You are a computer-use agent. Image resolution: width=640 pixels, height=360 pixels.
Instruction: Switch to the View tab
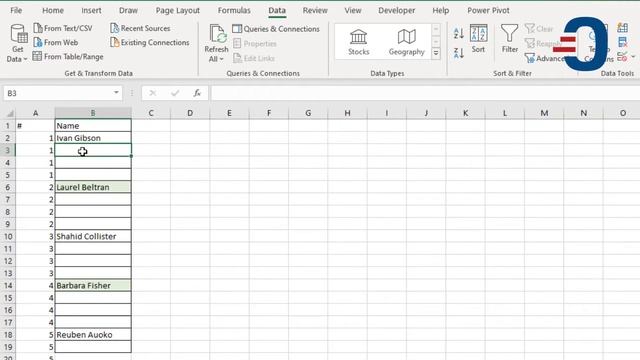tap(353, 10)
